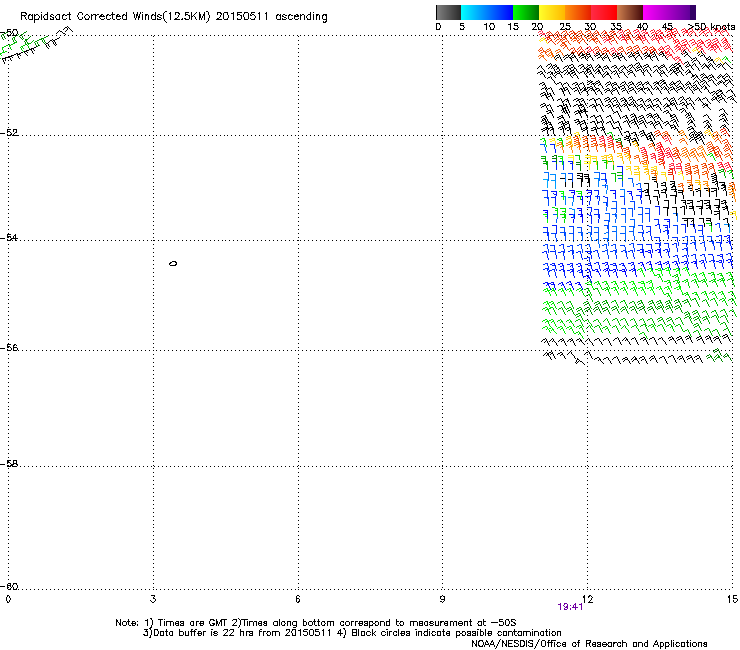Viewport: 740px width, 650px height.
Task: Click the '-52' latitude axis label
Action: (x=9, y=133)
